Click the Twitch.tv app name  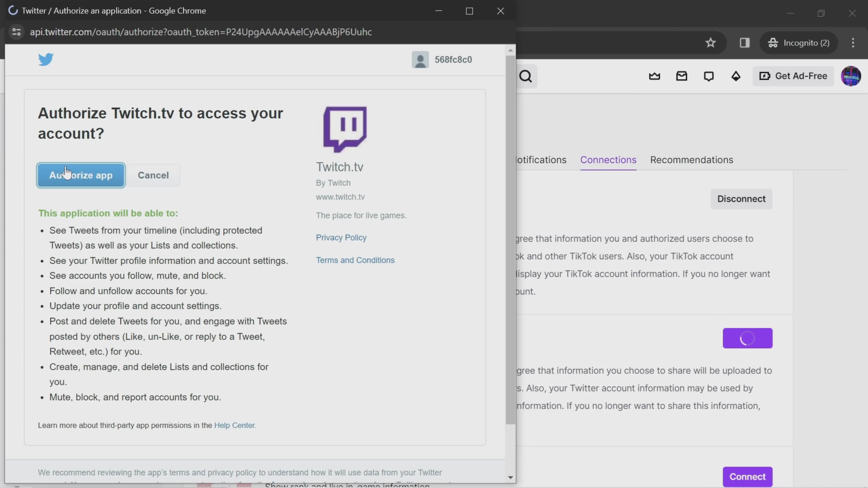coord(339,167)
